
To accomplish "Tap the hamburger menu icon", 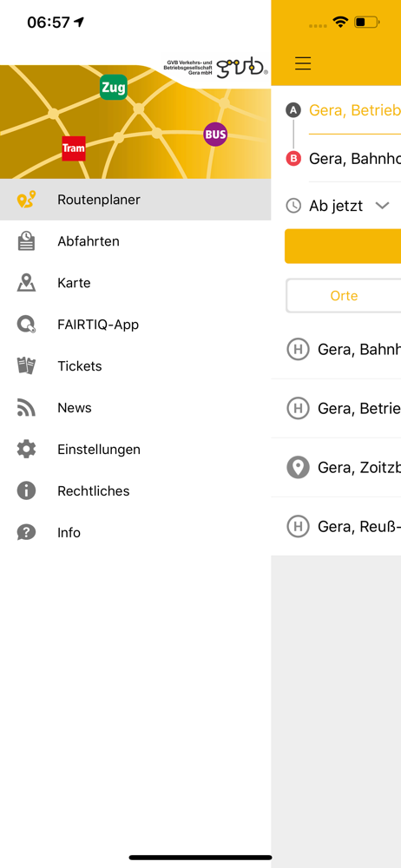I will point(303,63).
